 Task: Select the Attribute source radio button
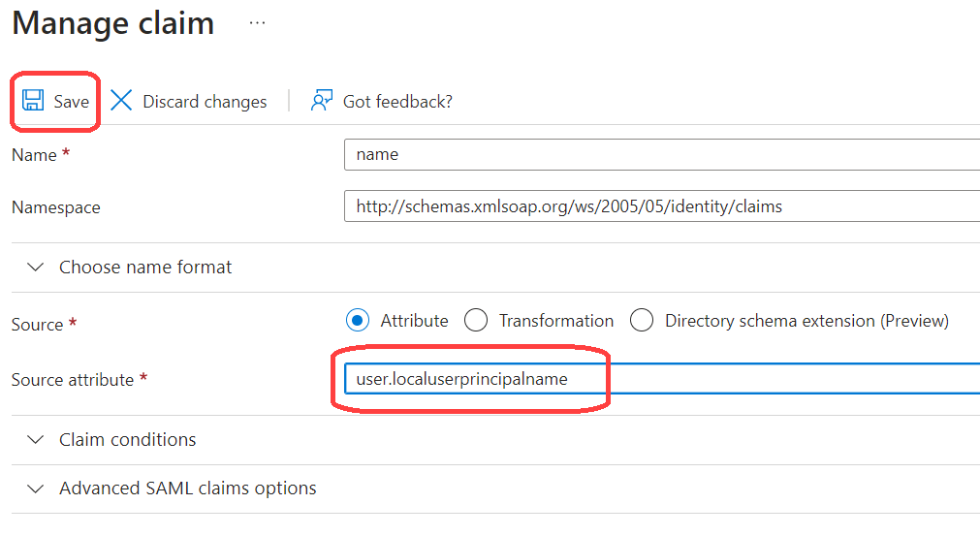coord(359,321)
